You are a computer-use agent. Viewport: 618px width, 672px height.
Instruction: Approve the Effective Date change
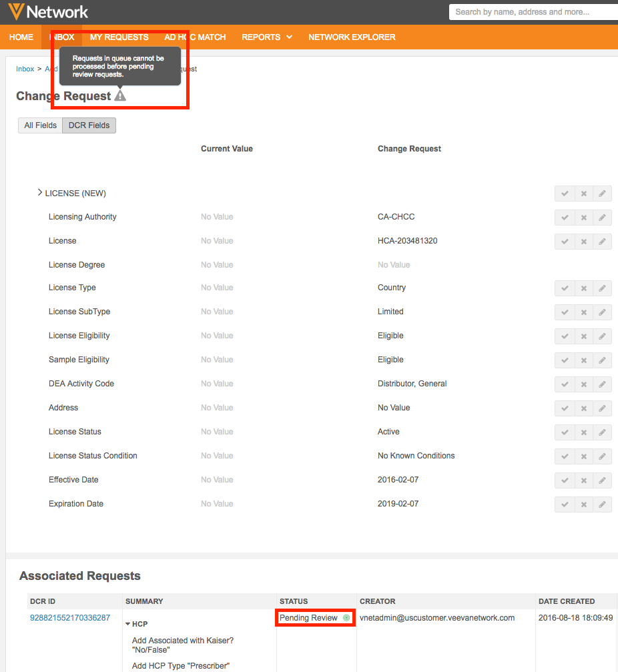point(565,480)
